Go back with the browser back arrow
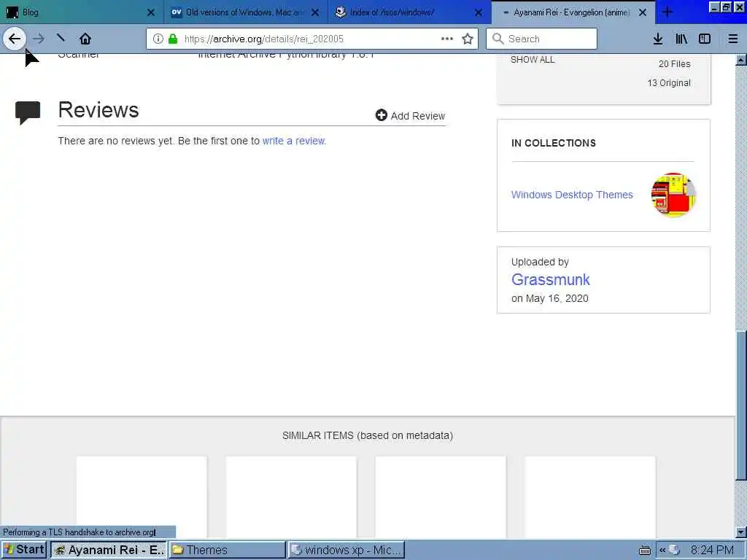Viewport: 747px width, 560px height. 15,39
